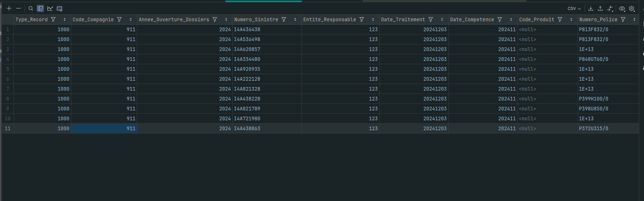Viewport: 644px width, 201px height.
Task: Click sort arrows on Code_Compagnie column
Action: tap(131, 19)
